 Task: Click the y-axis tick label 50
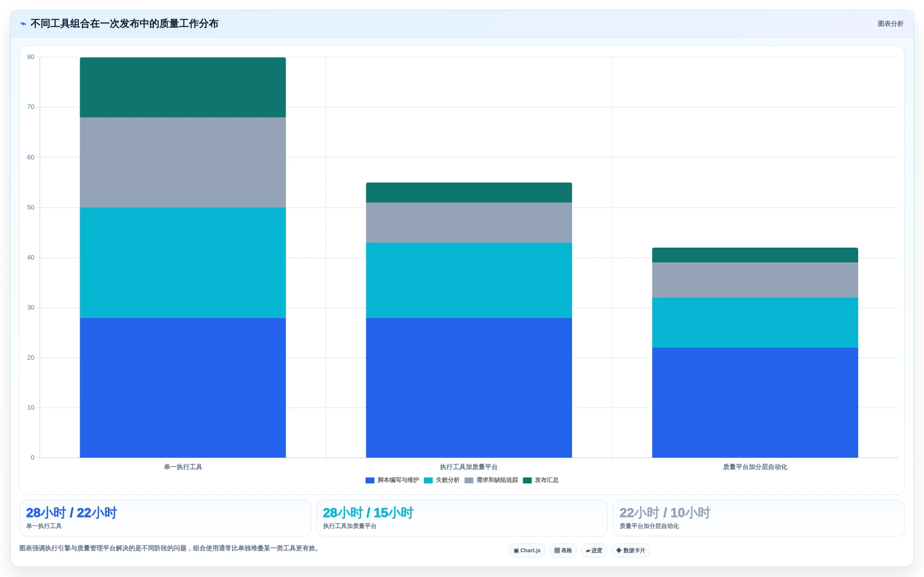pos(31,208)
